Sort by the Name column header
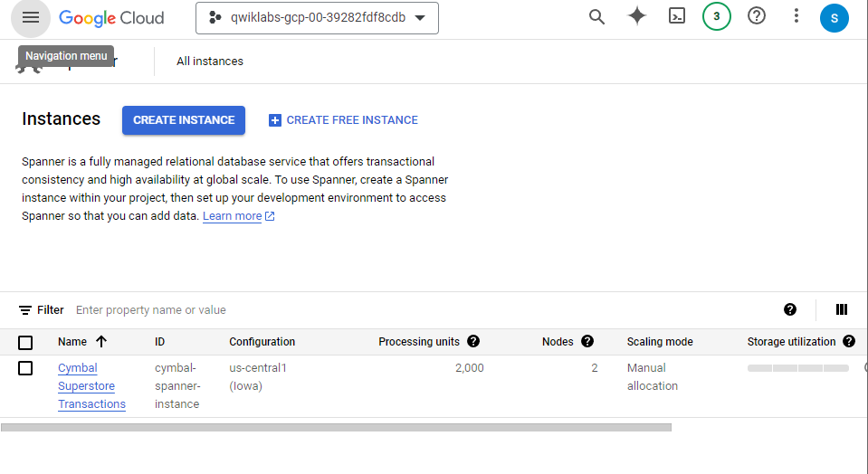The width and height of the screenshot is (868, 474). pyautogui.click(x=72, y=342)
